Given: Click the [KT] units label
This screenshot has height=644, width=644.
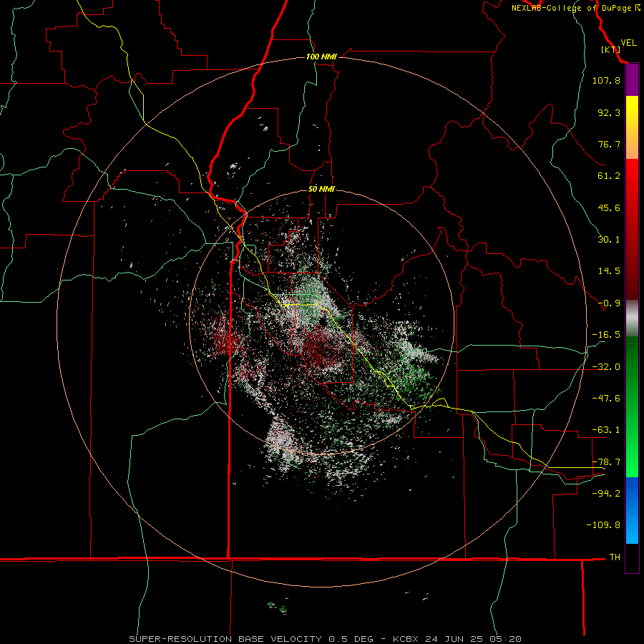Looking at the screenshot, I should tap(611, 49).
